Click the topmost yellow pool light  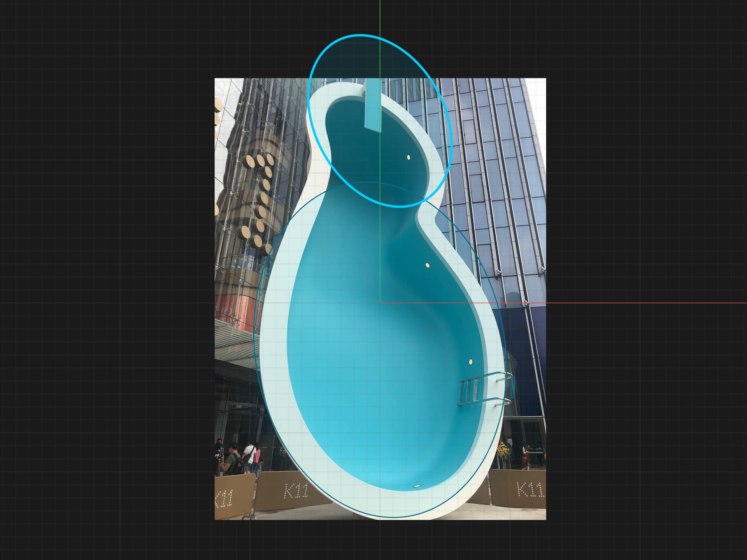point(409,157)
